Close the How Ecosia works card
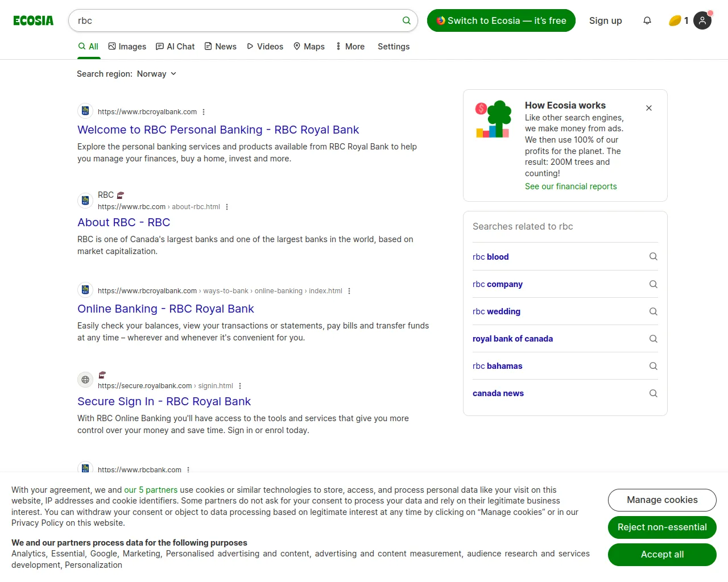The image size is (728, 582). tap(649, 108)
